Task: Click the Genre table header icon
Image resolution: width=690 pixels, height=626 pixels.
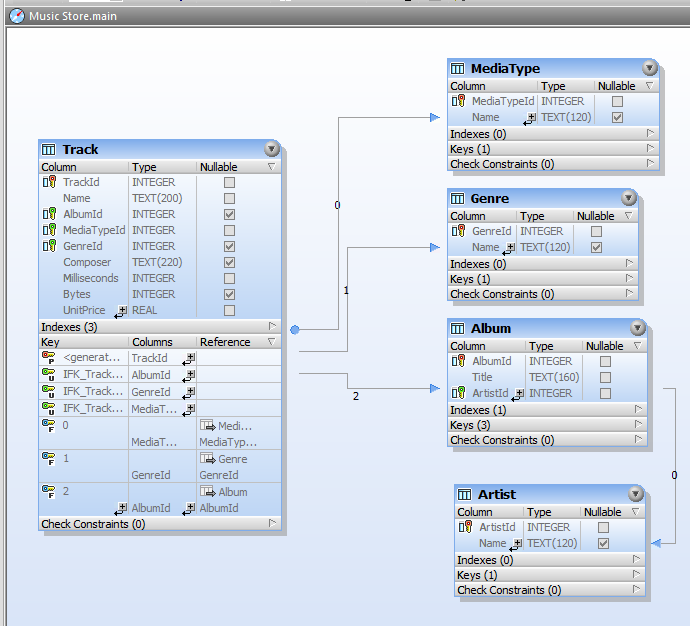Action: pyautogui.click(x=456, y=198)
